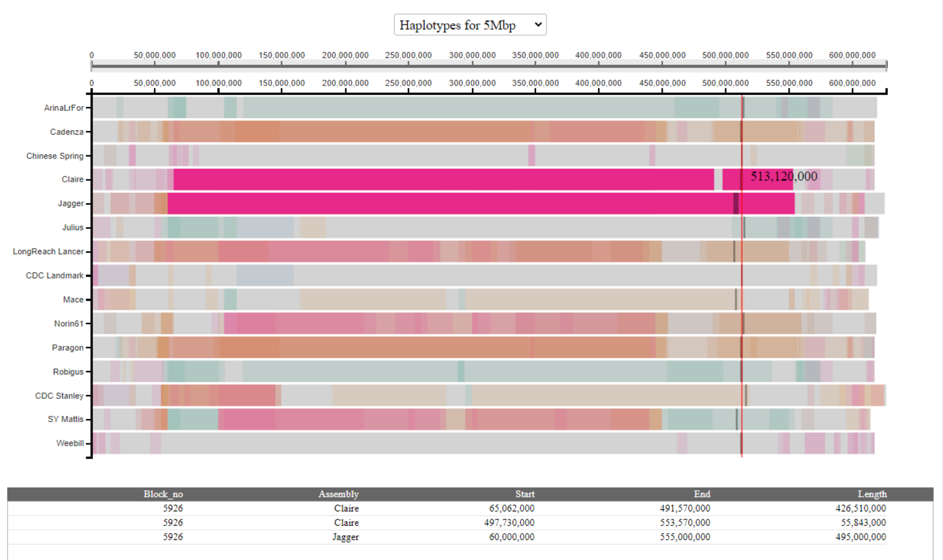Click the LongReach Lancer track
Image resolution: width=943 pixels, height=560 pixels.
coord(479,251)
